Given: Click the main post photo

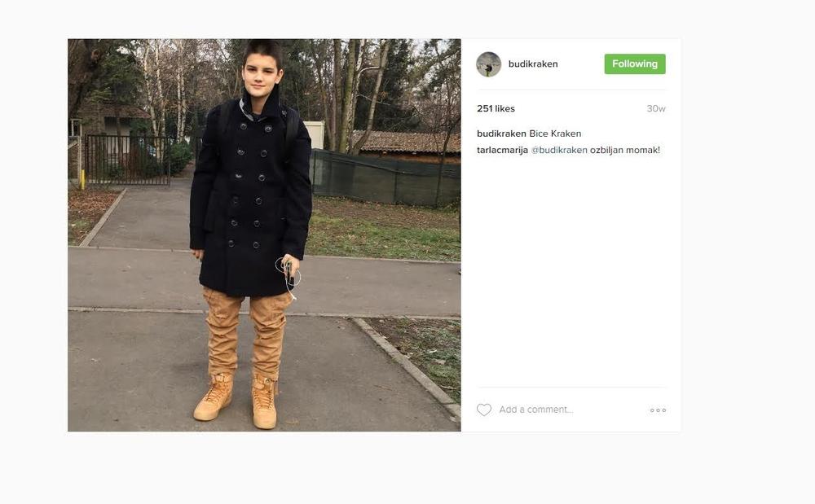Looking at the screenshot, I should click(x=264, y=235).
